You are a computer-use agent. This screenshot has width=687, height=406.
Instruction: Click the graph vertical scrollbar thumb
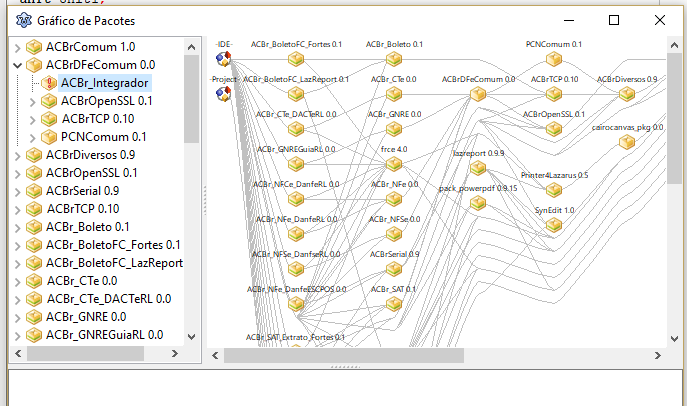tap(674, 119)
